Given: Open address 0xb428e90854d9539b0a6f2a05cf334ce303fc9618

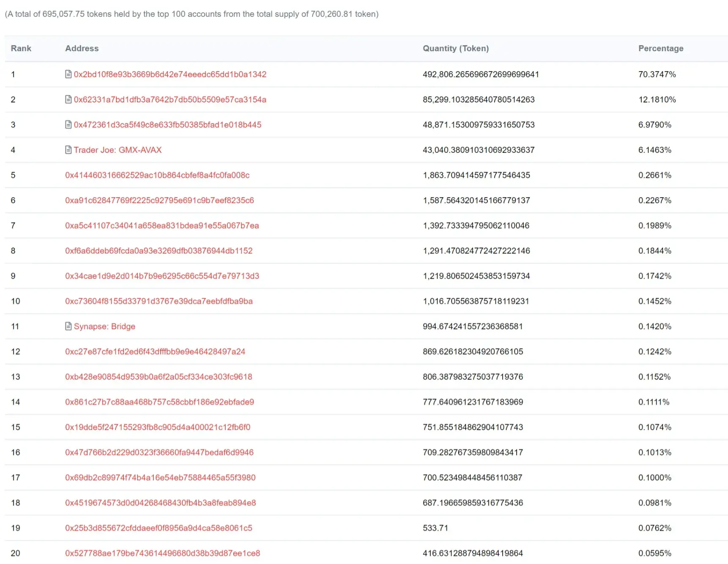Looking at the screenshot, I should click(x=159, y=377).
